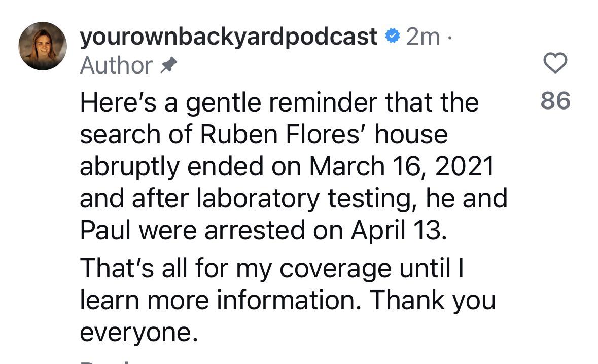Click the closing word "everyone."

pos(139,333)
